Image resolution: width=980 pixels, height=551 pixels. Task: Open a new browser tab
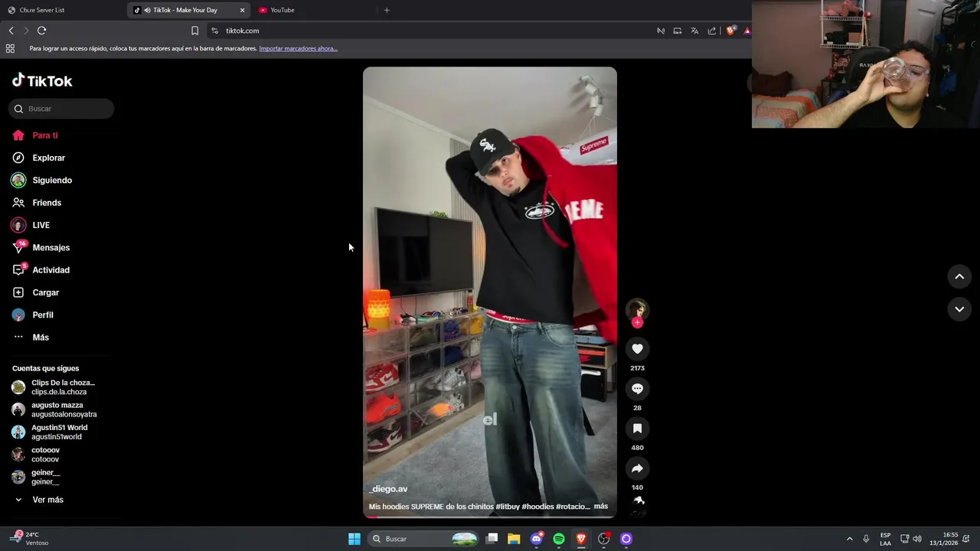387,10
